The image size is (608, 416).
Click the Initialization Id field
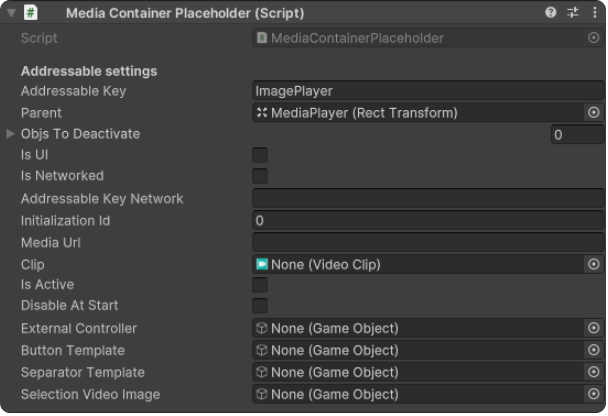pos(427,221)
